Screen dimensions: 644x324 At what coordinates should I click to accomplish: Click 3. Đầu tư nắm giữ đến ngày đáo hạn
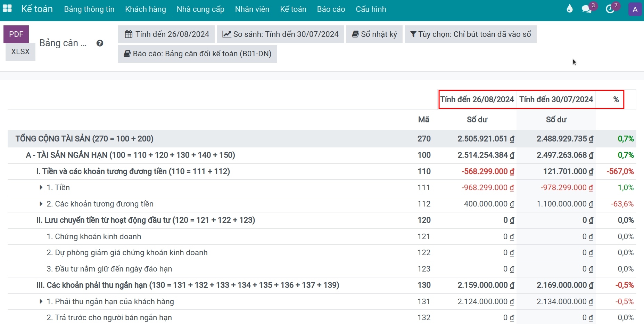pyautogui.click(x=109, y=269)
